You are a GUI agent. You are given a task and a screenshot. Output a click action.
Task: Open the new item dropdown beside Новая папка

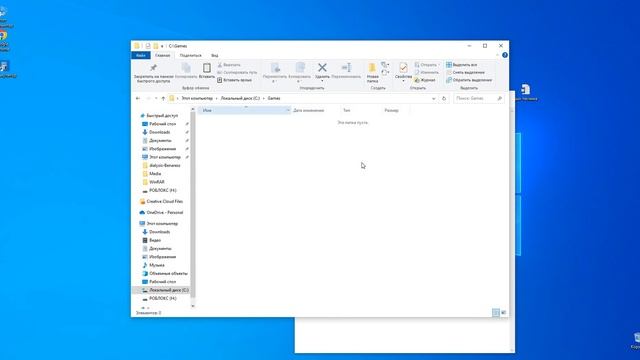(x=384, y=65)
